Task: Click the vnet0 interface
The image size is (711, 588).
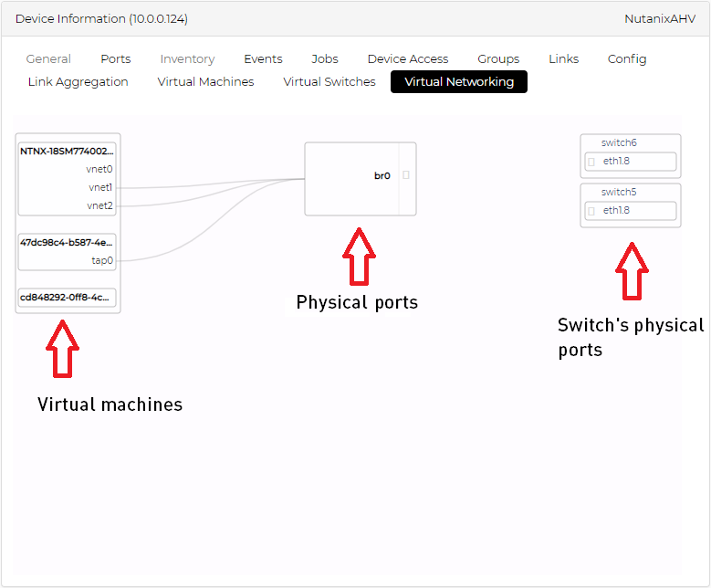Action: click(99, 169)
